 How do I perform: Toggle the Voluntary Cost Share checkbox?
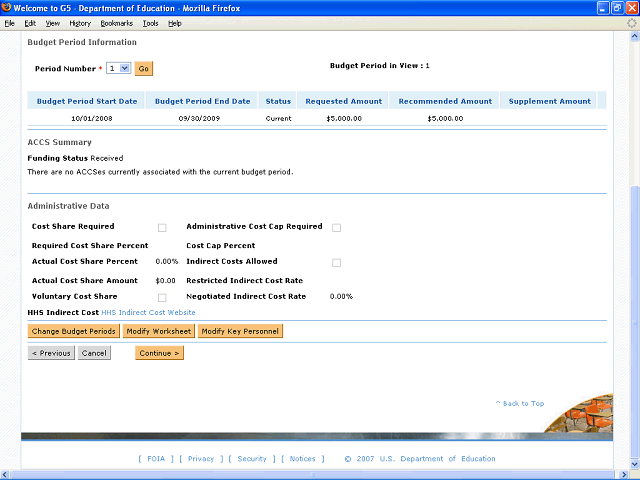click(162, 298)
